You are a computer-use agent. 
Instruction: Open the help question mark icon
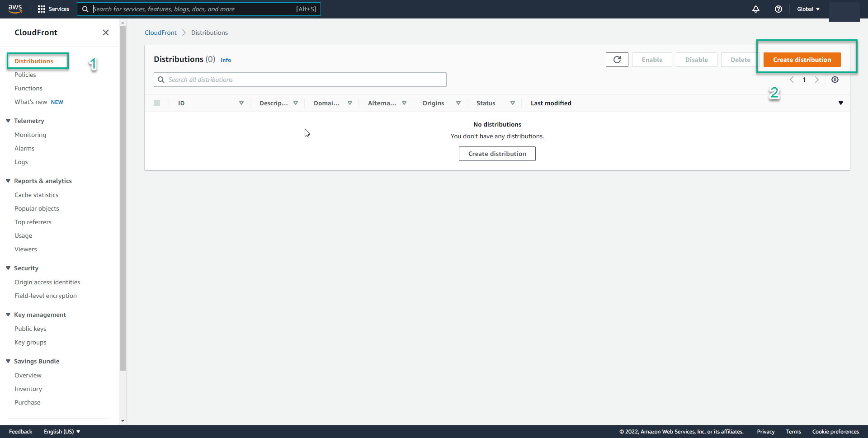click(778, 9)
